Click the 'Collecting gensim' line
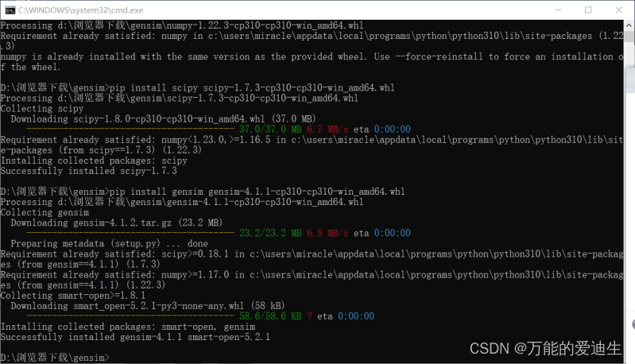This screenshot has height=364, width=635. tap(45, 212)
